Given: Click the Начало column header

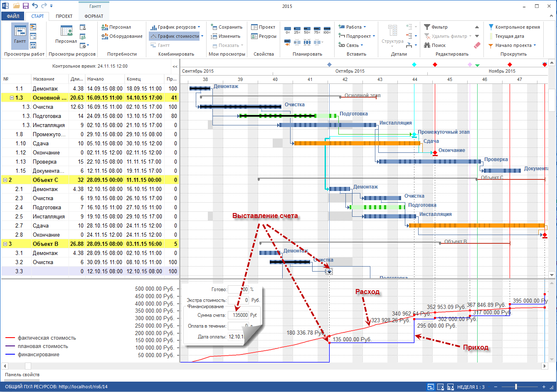Looking at the screenshot, I should [x=105, y=79].
